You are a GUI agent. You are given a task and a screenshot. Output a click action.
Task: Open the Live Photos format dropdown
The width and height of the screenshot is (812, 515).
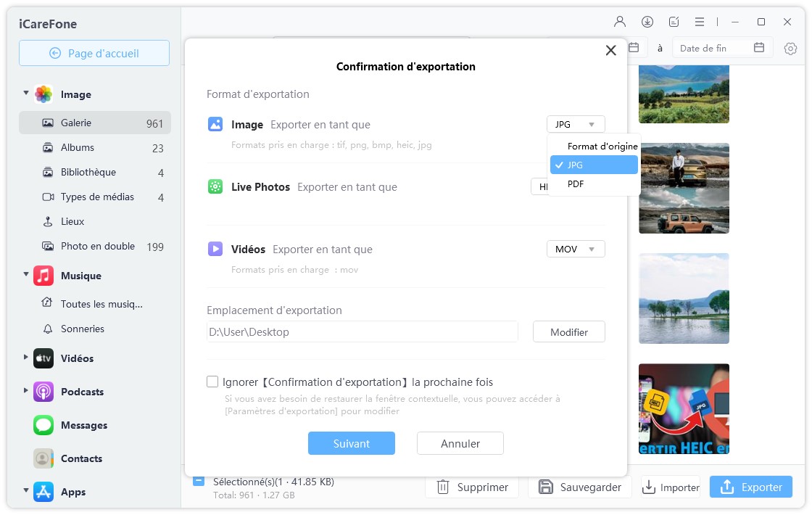click(x=539, y=186)
